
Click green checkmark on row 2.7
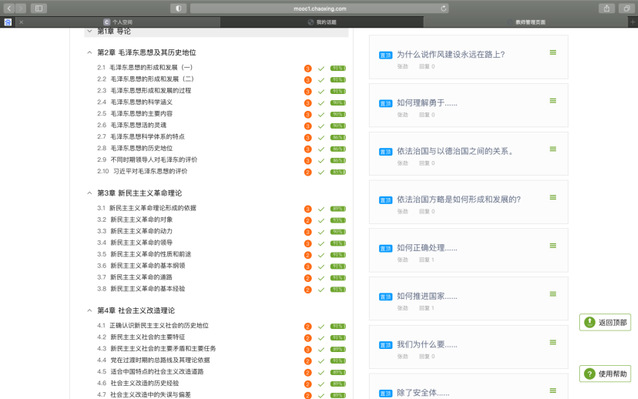[321, 137]
